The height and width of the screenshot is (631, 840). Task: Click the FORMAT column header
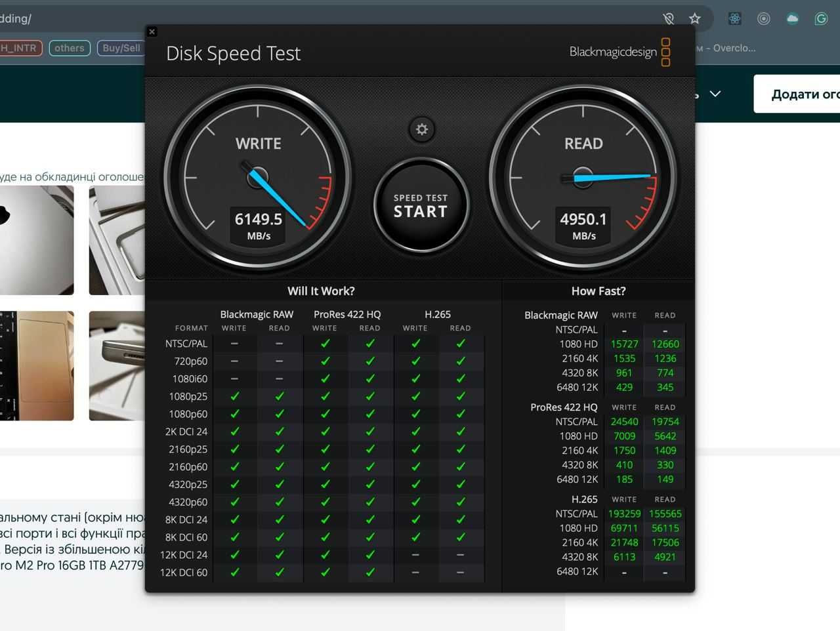coord(191,328)
